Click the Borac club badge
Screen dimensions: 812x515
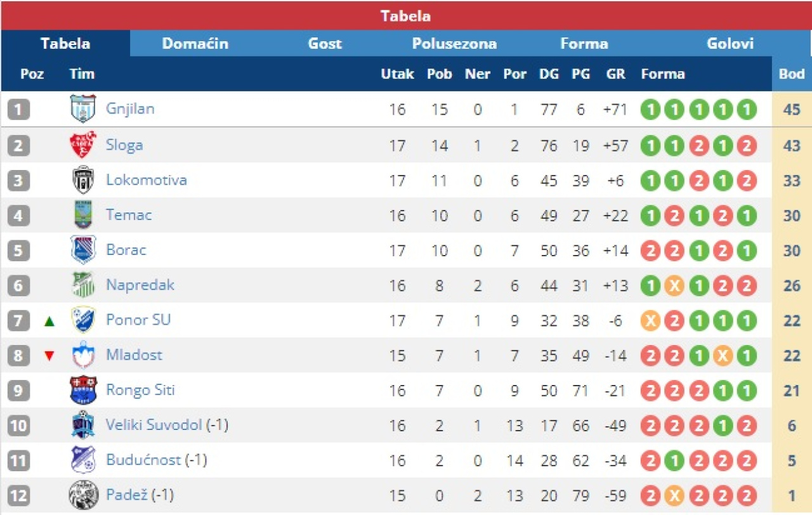[82, 250]
